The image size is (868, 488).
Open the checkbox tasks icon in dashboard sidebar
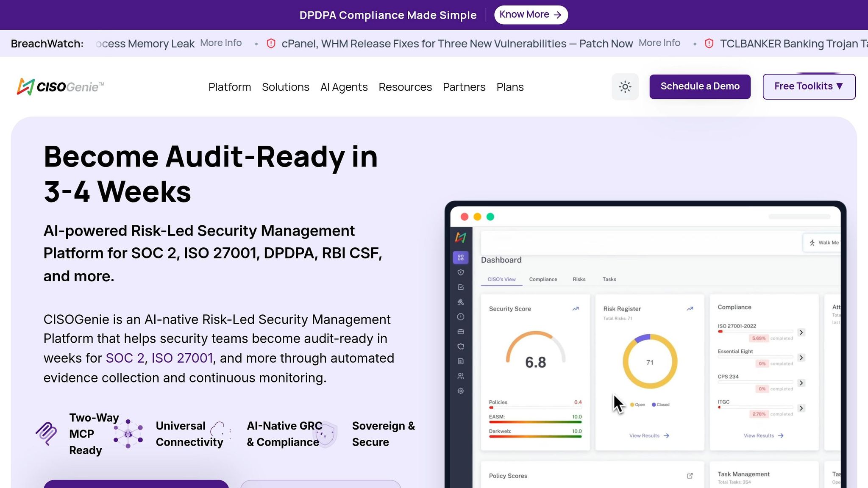(x=461, y=287)
